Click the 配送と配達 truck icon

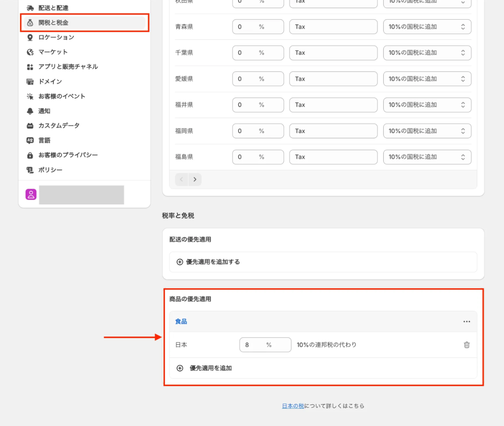pyautogui.click(x=30, y=8)
